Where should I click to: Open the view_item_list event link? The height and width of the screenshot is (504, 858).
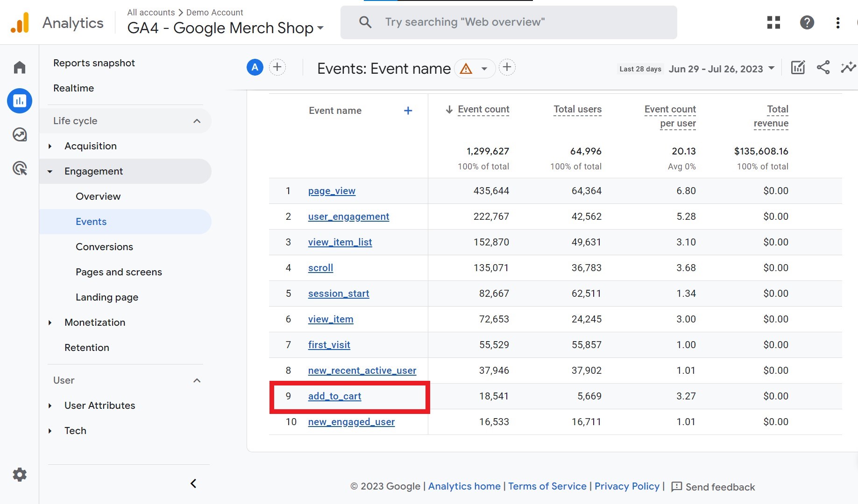(x=340, y=242)
